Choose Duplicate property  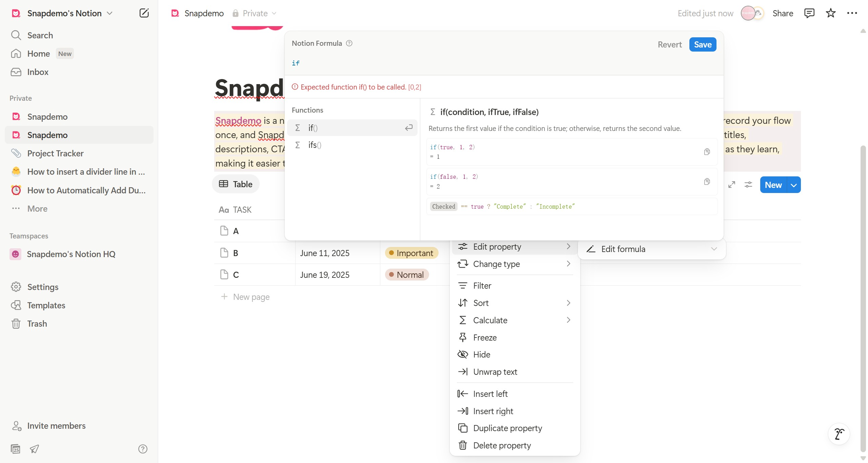coord(514,428)
